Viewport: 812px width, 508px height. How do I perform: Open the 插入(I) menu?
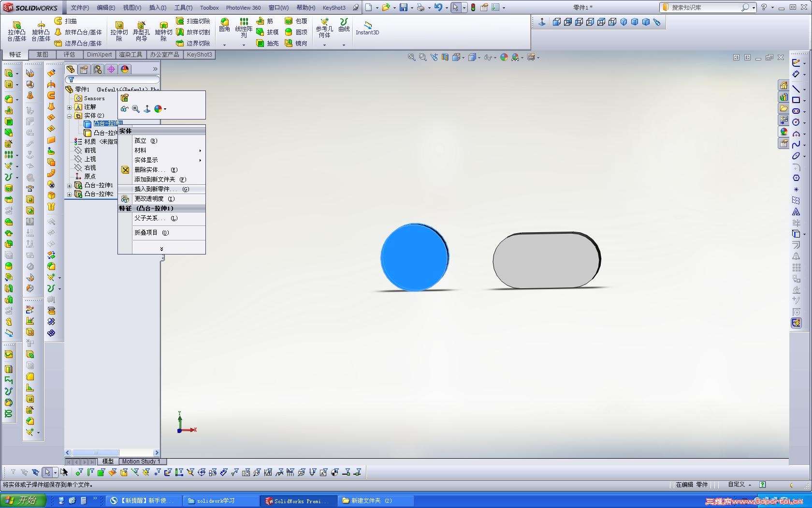click(x=158, y=8)
